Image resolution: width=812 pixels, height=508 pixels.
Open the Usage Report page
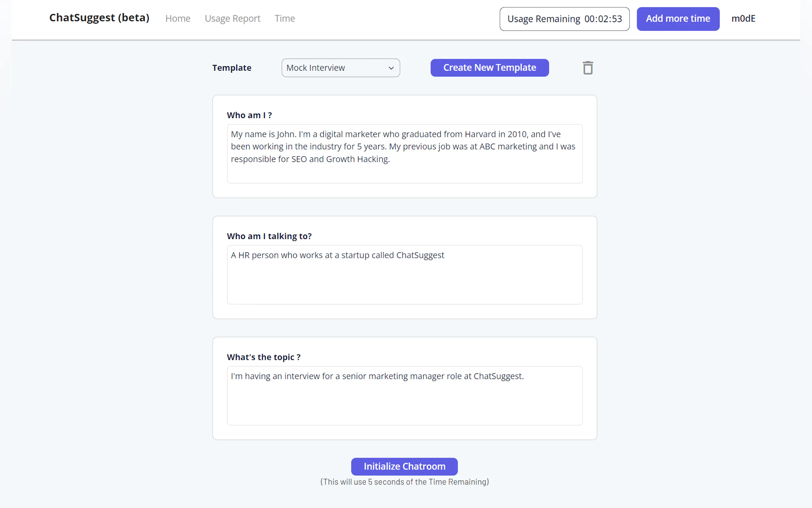click(232, 19)
